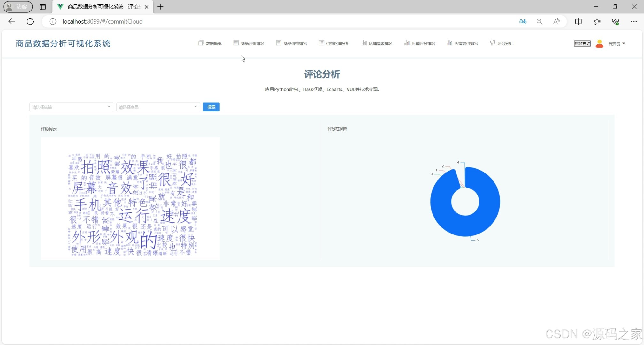
Task: Open the favorites star icon
Action: coord(597,21)
